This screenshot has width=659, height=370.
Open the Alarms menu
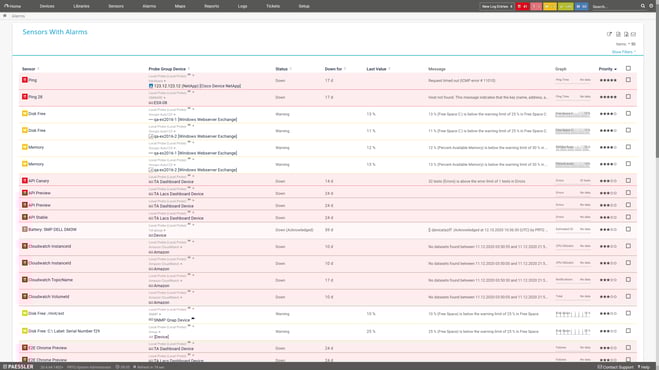149,6
